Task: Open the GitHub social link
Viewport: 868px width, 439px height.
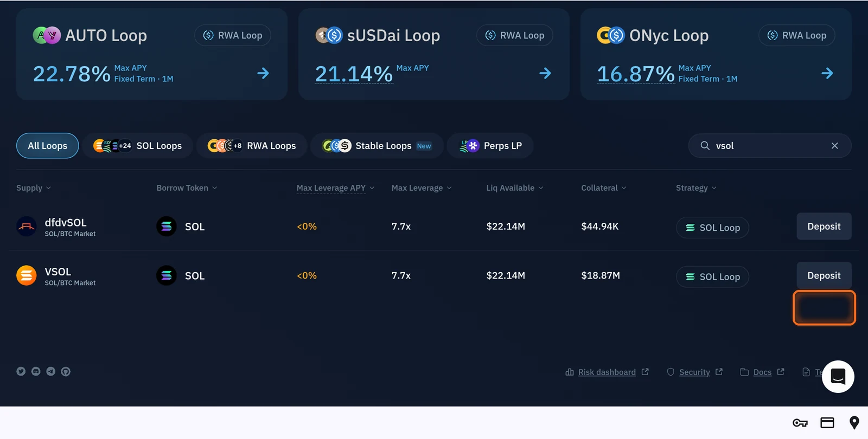Action: click(x=66, y=371)
